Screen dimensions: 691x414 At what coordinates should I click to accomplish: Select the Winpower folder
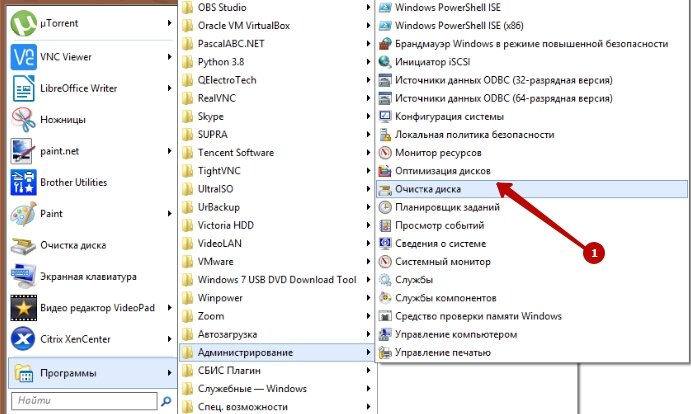277,298
